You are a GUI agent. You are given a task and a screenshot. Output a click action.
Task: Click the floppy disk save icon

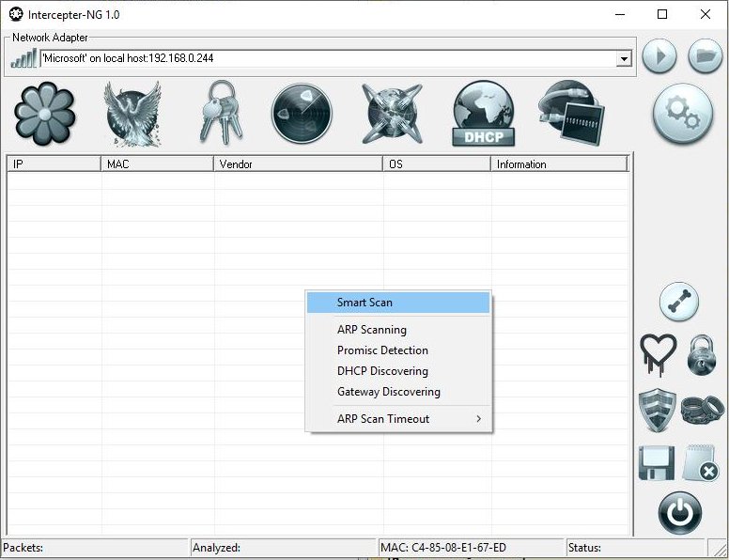coord(658,463)
